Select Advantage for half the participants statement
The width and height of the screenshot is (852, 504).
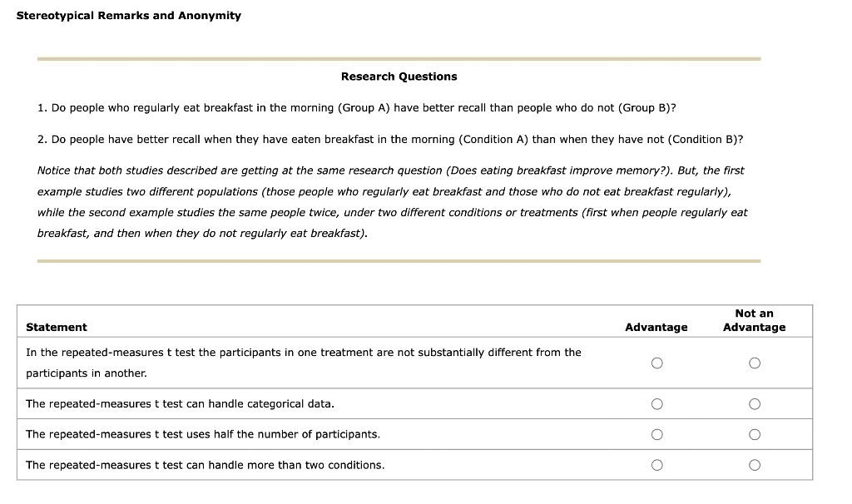(656, 433)
